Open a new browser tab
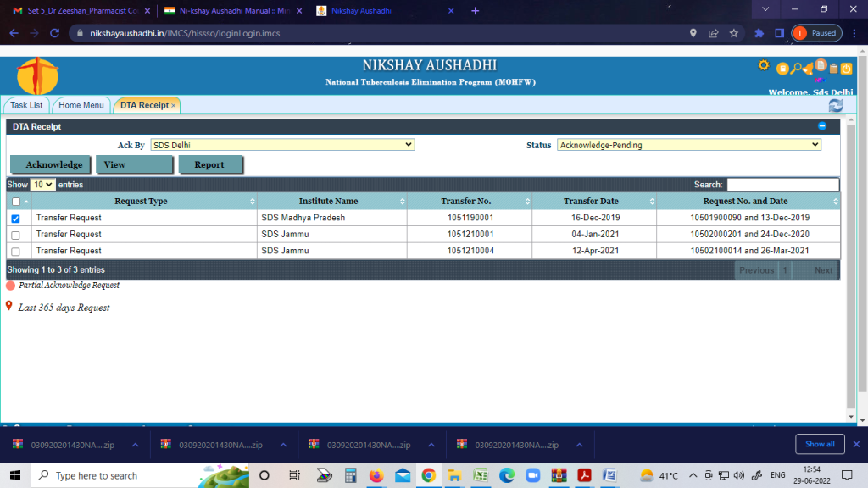868x488 pixels. (x=475, y=10)
